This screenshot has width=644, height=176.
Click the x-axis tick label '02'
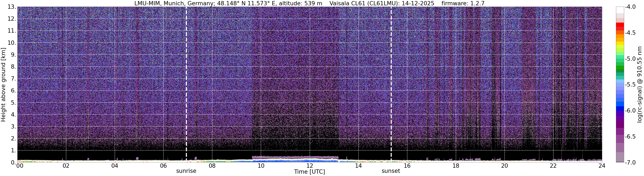coord(66,166)
